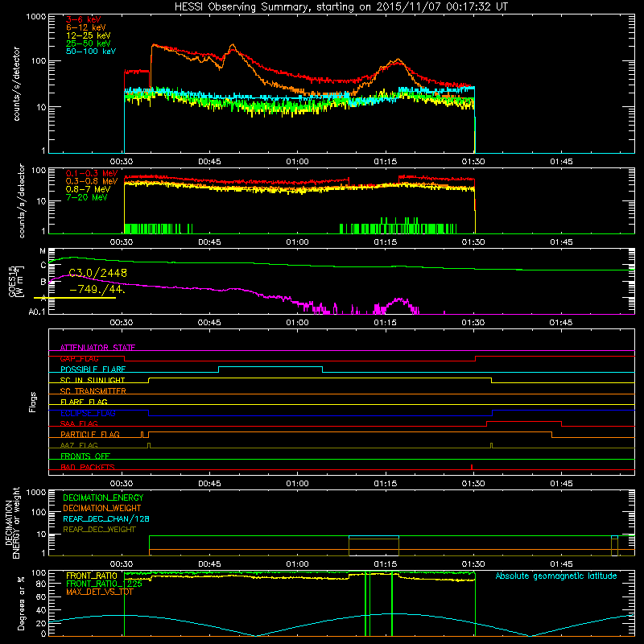Image resolution: width=644 pixels, height=644 pixels.
Task: Click the red BAD_PACKETS spike near 01:30
Action: pos(472,467)
